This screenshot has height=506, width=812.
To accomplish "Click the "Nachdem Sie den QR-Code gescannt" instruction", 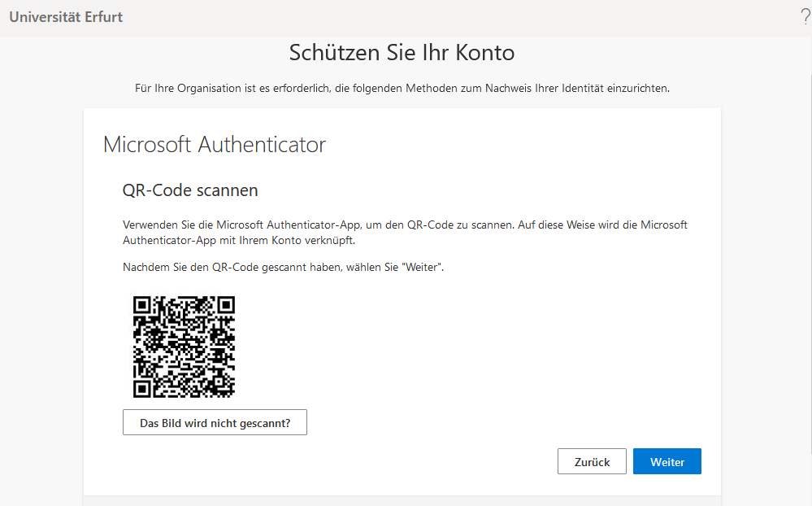I will 283,267.
